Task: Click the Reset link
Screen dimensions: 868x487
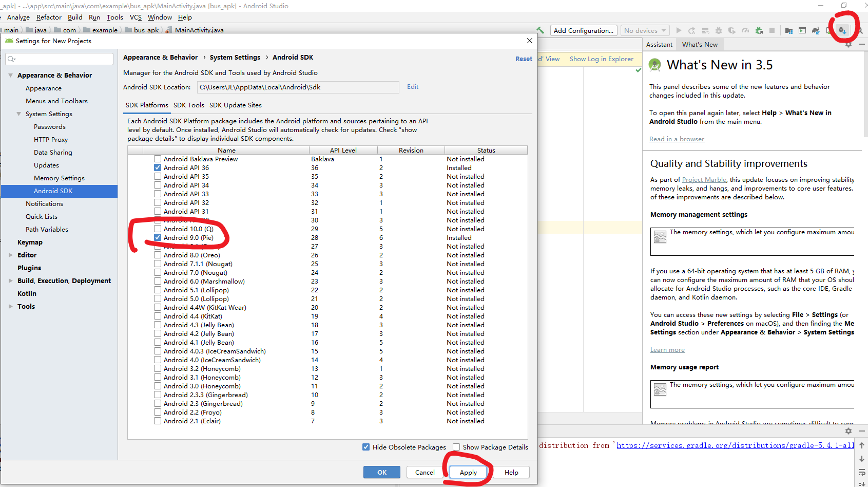Action: pos(524,59)
